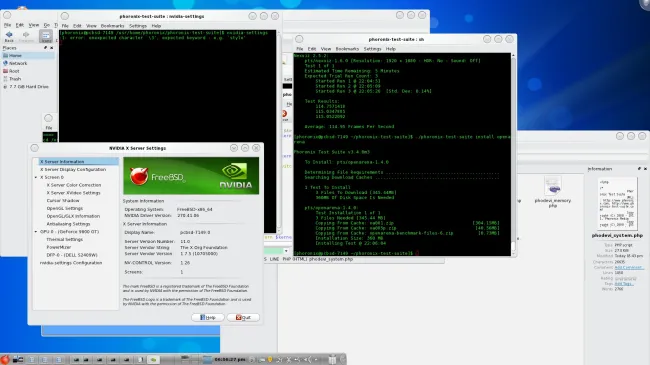Open Go menu in Dolphin window
Viewport: 650px width, 365px height.
(47, 25)
